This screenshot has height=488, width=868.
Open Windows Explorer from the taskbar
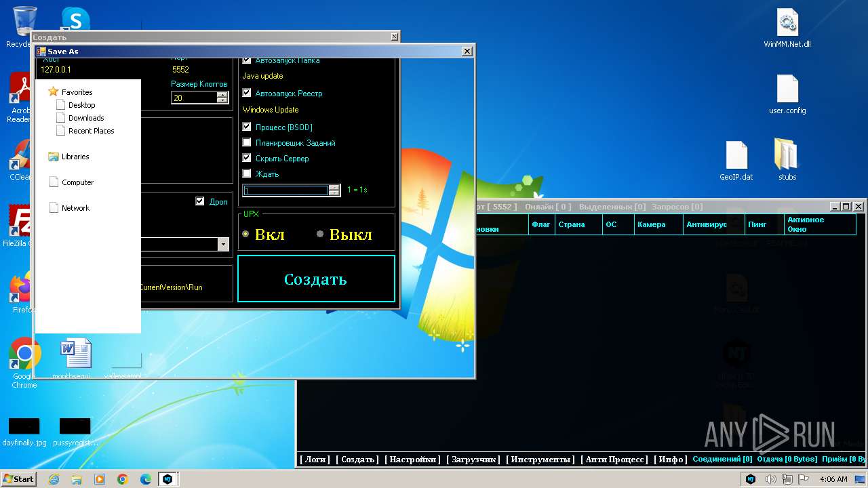(77, 479)
